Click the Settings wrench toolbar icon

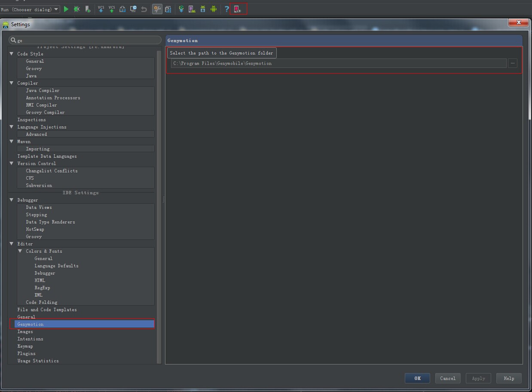coord(157,9)
